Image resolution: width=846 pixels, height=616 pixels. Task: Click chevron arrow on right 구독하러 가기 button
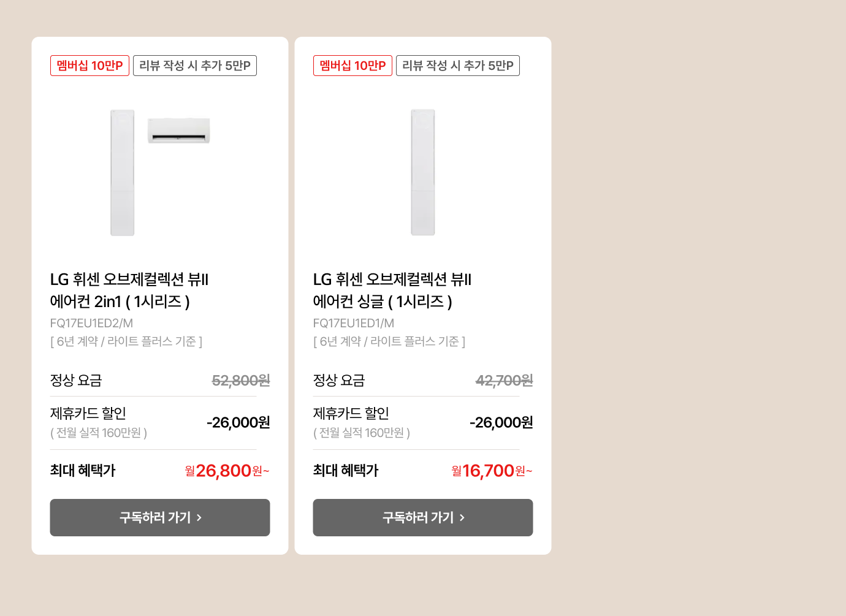pyautogui.click(x=462, y=518)
